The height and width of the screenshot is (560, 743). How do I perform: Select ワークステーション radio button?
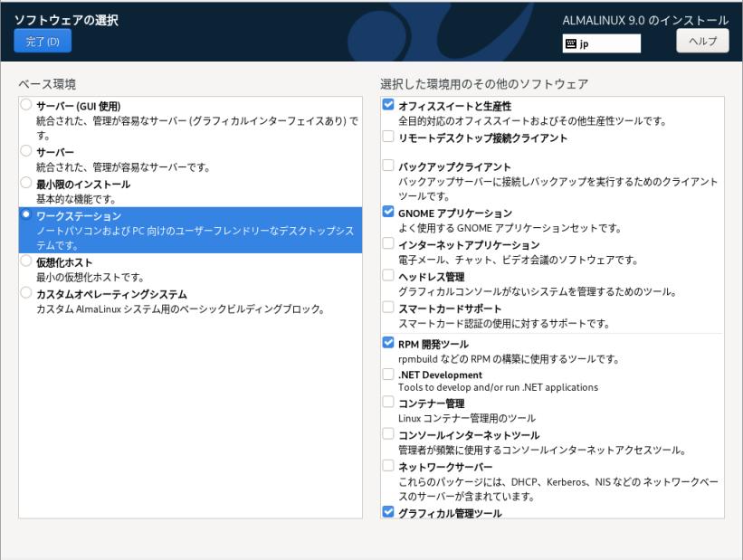26,214
